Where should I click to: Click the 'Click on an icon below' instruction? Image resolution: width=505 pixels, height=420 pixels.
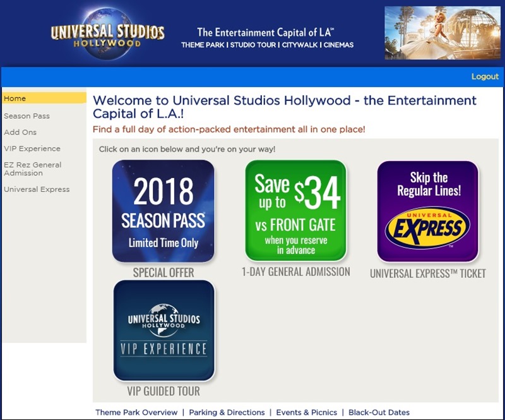187,149
